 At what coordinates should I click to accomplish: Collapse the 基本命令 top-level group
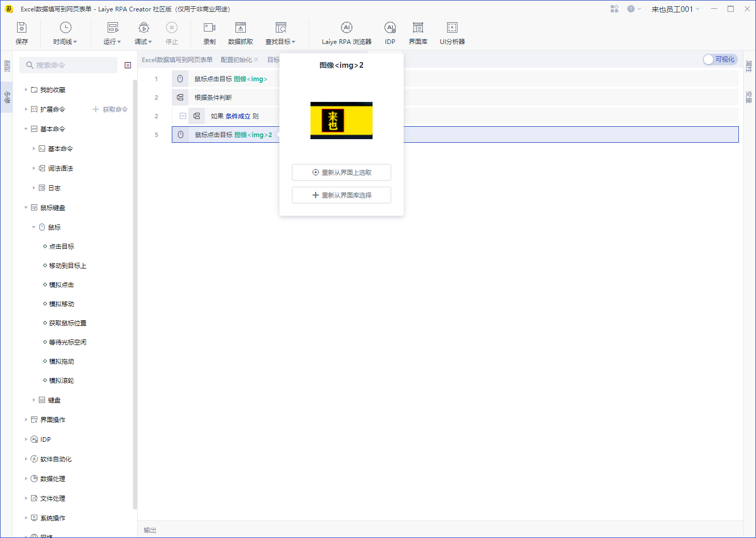(26, 129)
